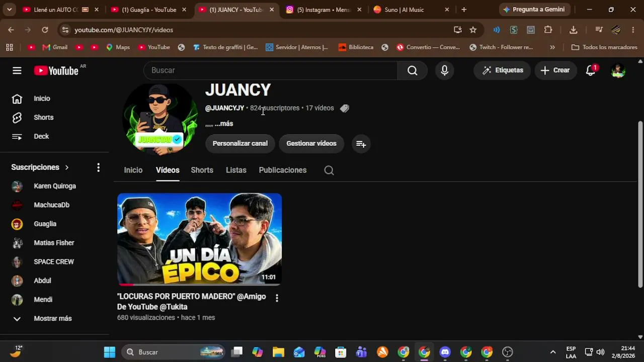644x362 pixels.
Task: Select the Vídeos channel tab
Action: click(168, 170)
